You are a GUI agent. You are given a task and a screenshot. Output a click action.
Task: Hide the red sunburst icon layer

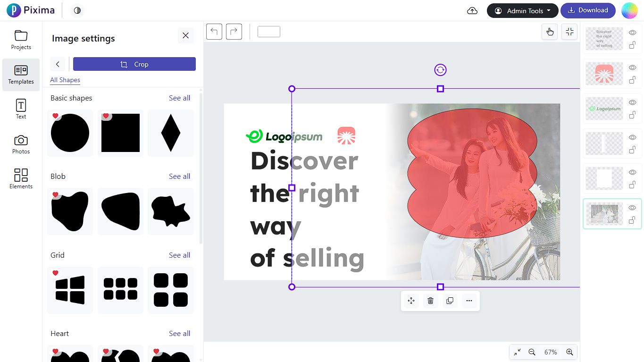633,67
